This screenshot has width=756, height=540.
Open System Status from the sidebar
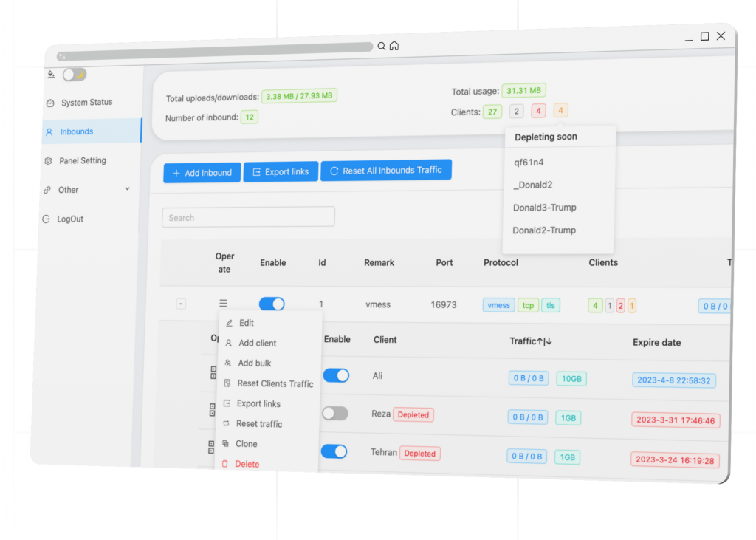[x=86, y=103]
